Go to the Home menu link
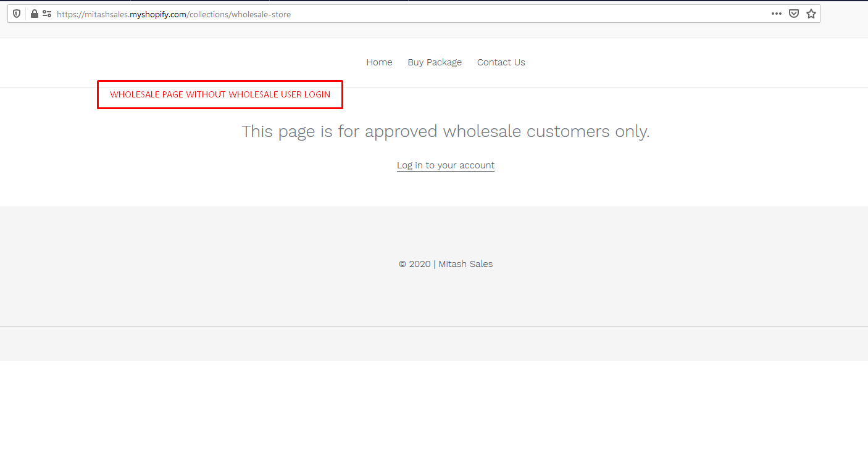 [x=379, y=62]
